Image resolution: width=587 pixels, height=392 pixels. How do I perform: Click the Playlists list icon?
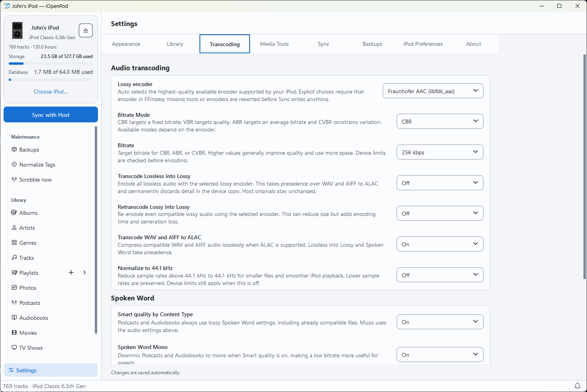point(14,273)
